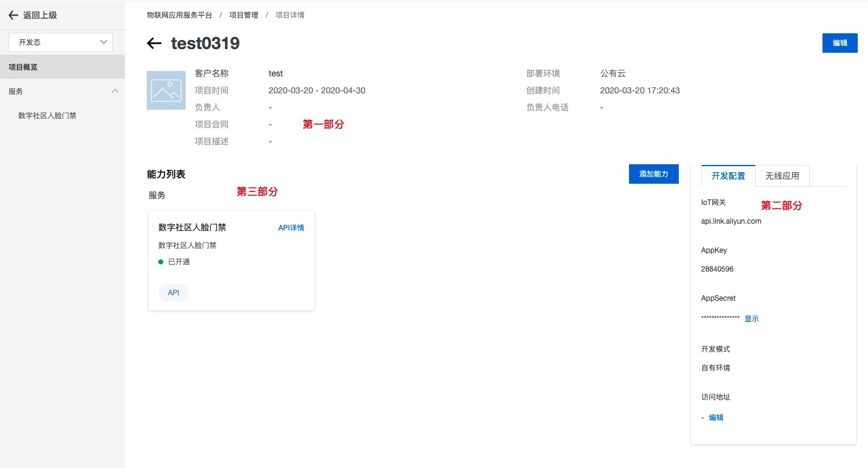Reveal AppSecret with 显示 link
This screenshot has width=868, height=468.
pos(752,319)
